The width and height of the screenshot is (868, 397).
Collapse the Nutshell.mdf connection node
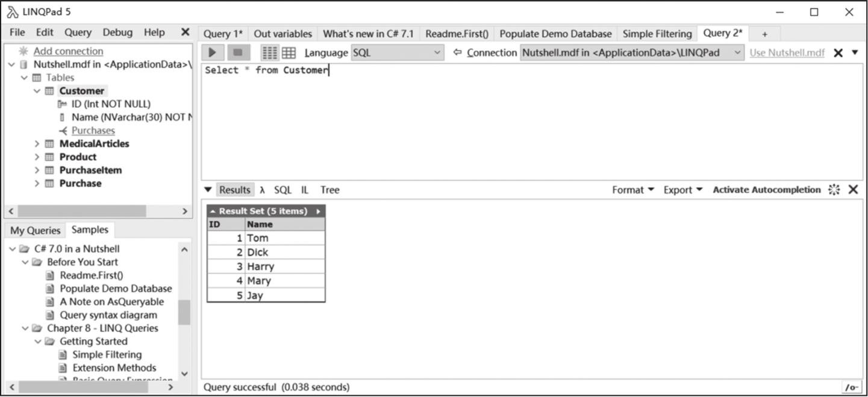point(11,64)
